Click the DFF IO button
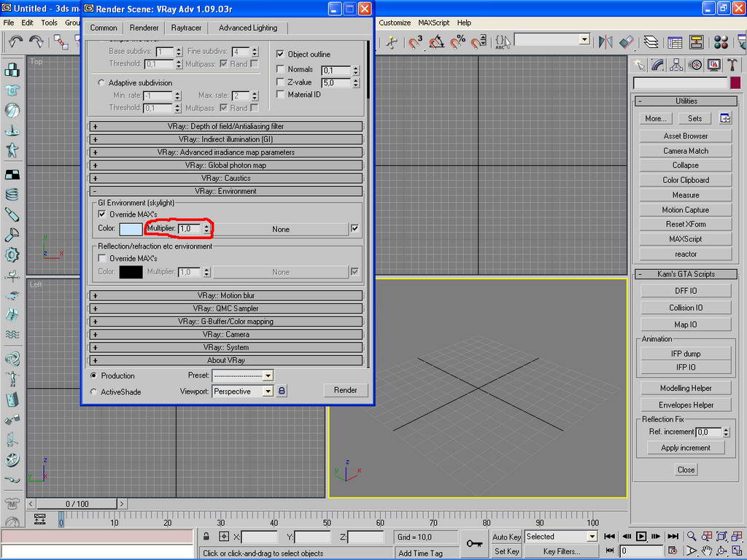747x560 pixels. (x=685, y=290)
